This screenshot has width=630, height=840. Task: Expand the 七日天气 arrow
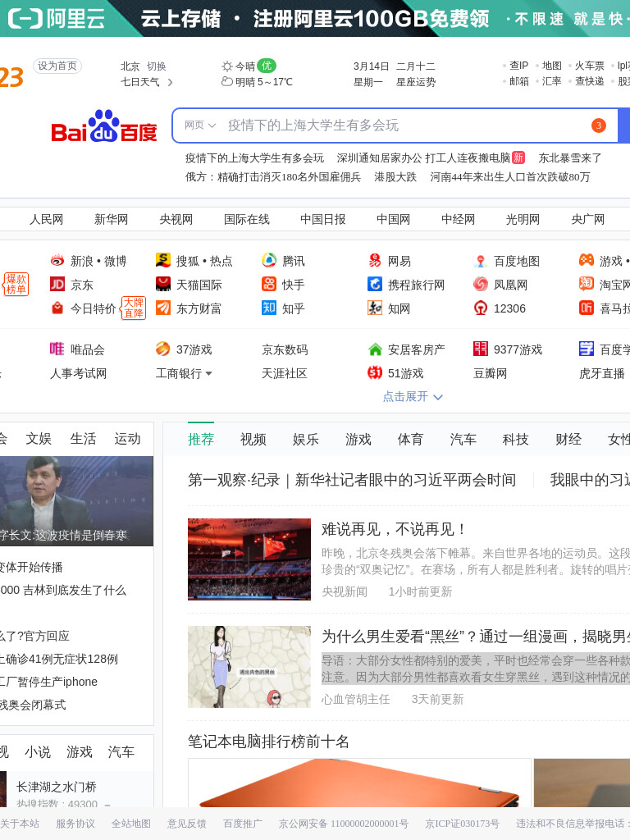click(x=171, y=82)
